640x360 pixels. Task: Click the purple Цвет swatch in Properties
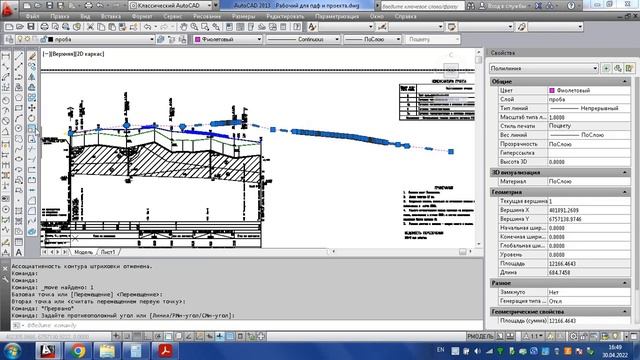(552, 90)
